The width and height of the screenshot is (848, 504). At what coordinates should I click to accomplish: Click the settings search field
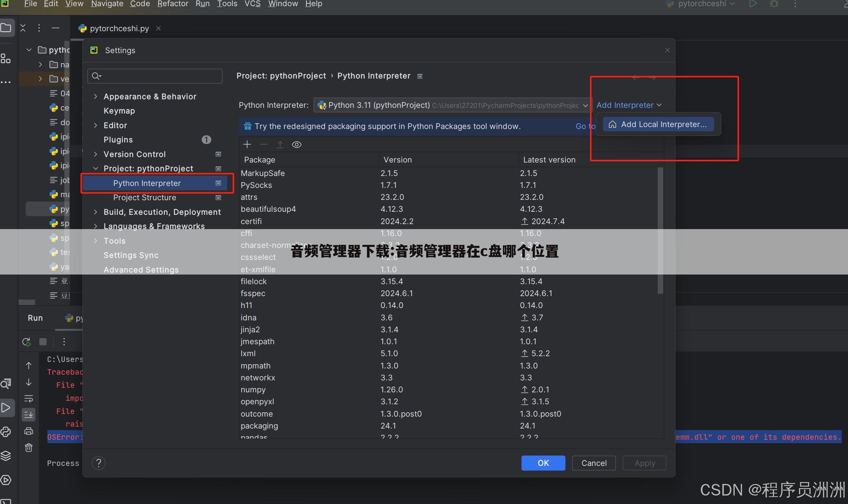tap(155, 76)
